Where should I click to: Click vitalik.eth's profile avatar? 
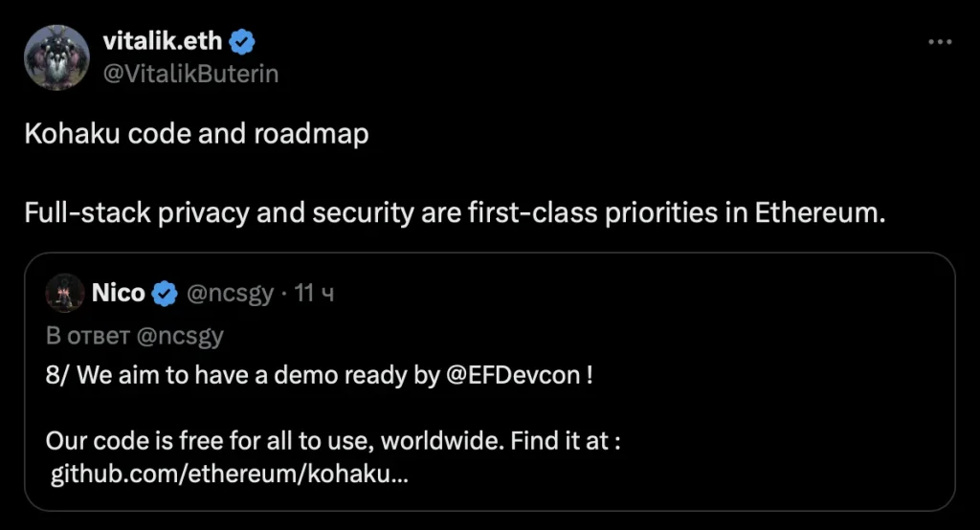56,57
